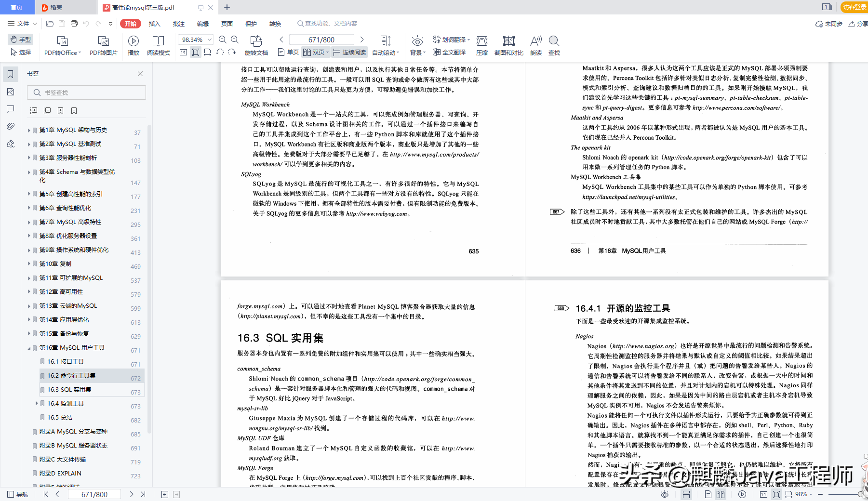This screenshot has width=868, height=501.
Task: Switch to the 转换 ribbon tab
Action: tap(275, 24)
